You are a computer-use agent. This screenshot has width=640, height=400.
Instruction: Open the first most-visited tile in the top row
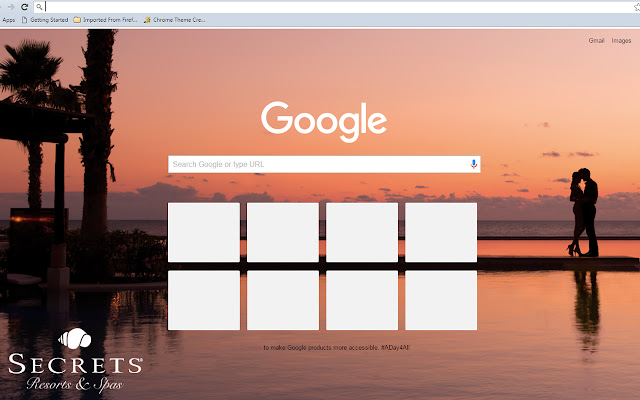pos(204,233)
